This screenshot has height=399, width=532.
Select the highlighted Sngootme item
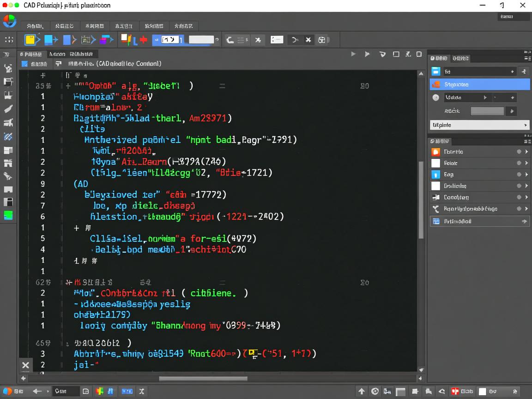pyautogui.click(x=479, y=85)
